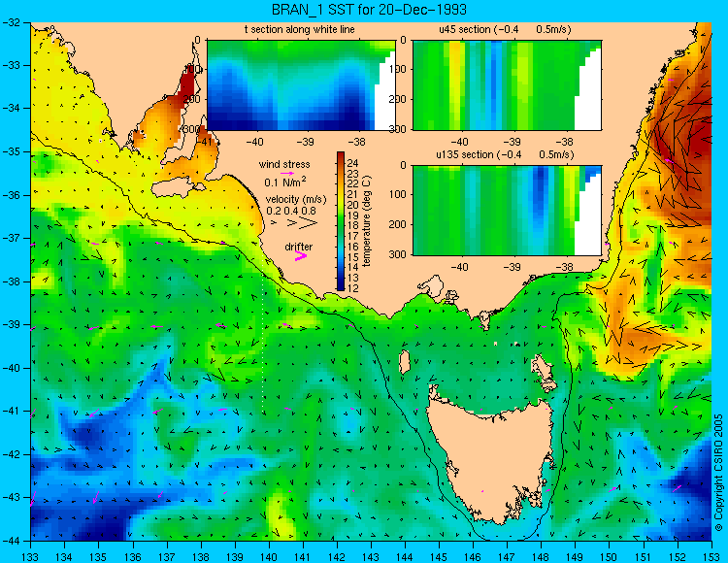Click the colorbar value 18

coord(352,225)
